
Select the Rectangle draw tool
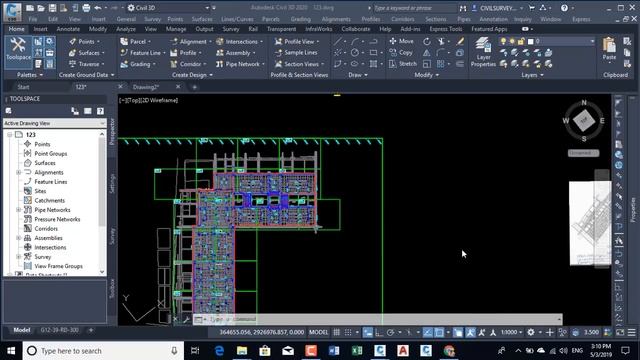click(x=373, y=53)
